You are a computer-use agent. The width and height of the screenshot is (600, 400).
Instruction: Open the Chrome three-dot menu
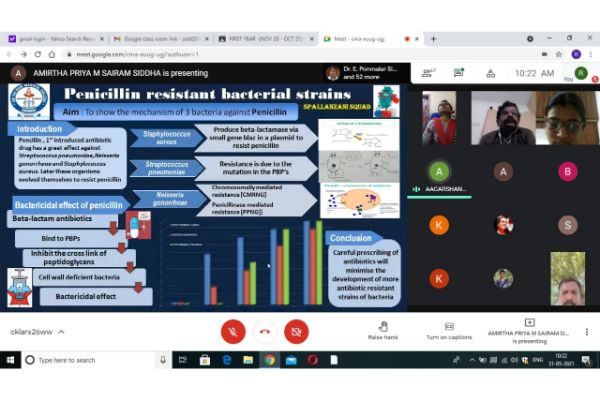click(590, 54)
